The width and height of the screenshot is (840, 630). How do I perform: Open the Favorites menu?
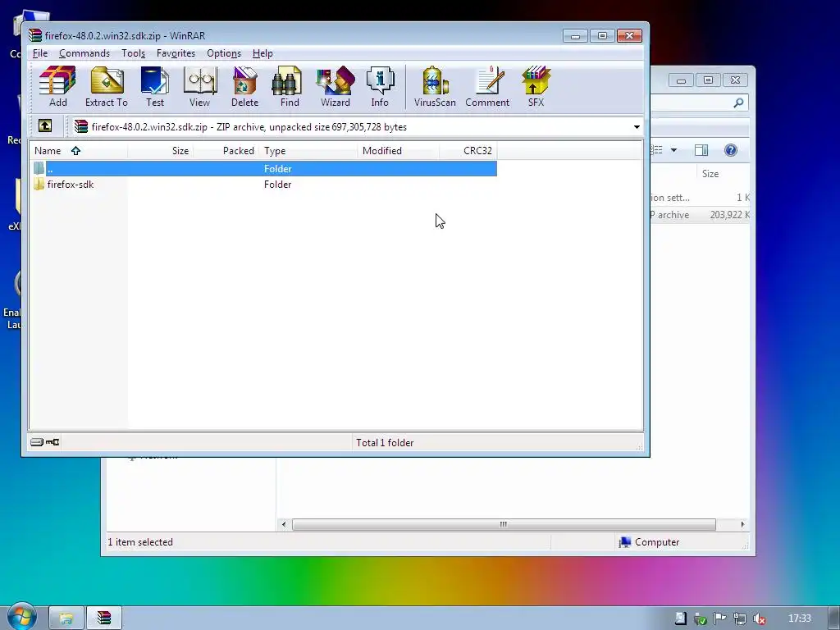[176, 53]
